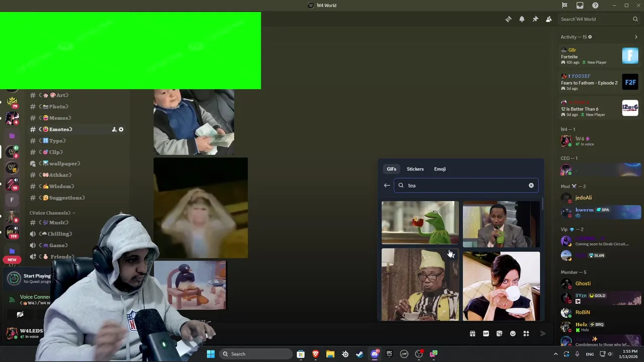The width and height of the screenshot is (644, 362).
Task: Edit Emotes channel with the gear icon
Action: point(121,129)
